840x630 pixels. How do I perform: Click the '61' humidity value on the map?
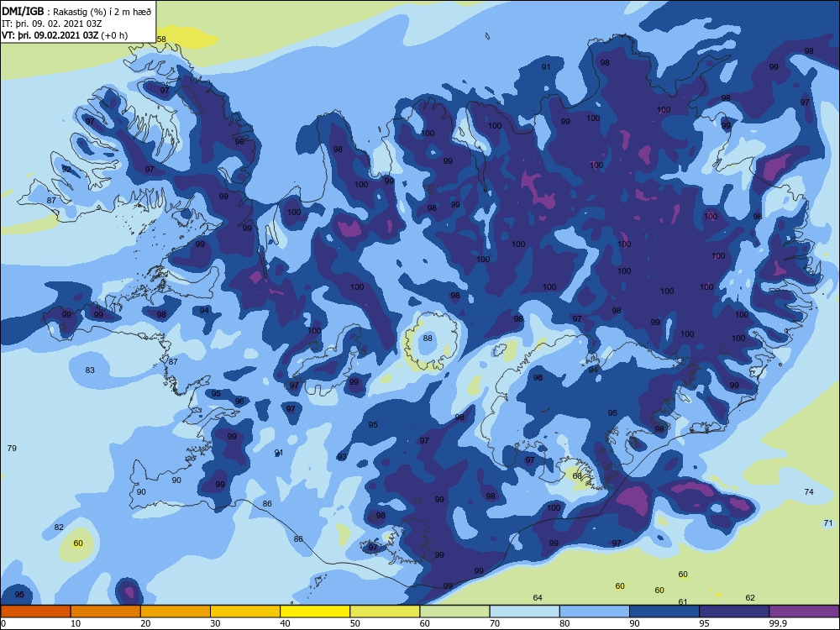click(682, 601)
